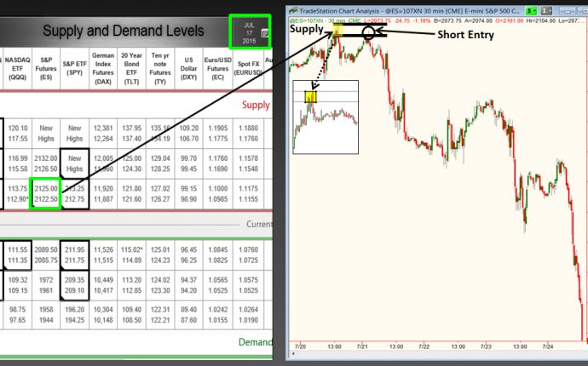Click the 7/22 date label on the chart axis
The image size is (588, 366).
point(424,346)
